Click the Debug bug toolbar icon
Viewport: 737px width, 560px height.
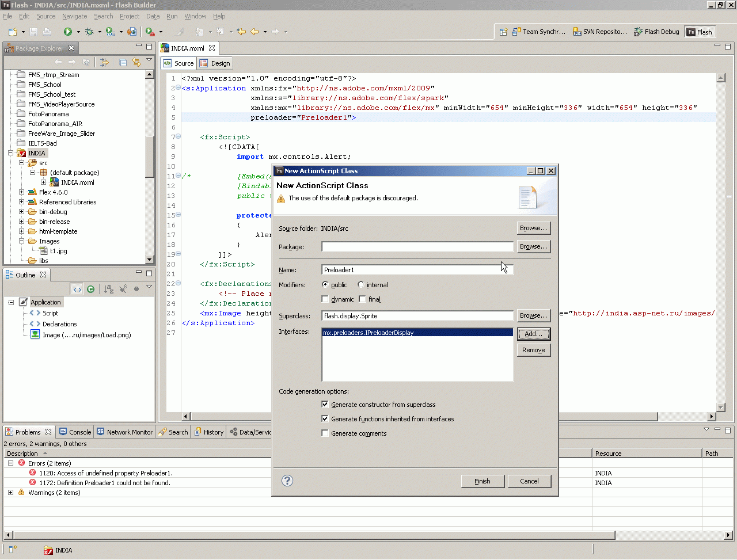coord(89,32)
